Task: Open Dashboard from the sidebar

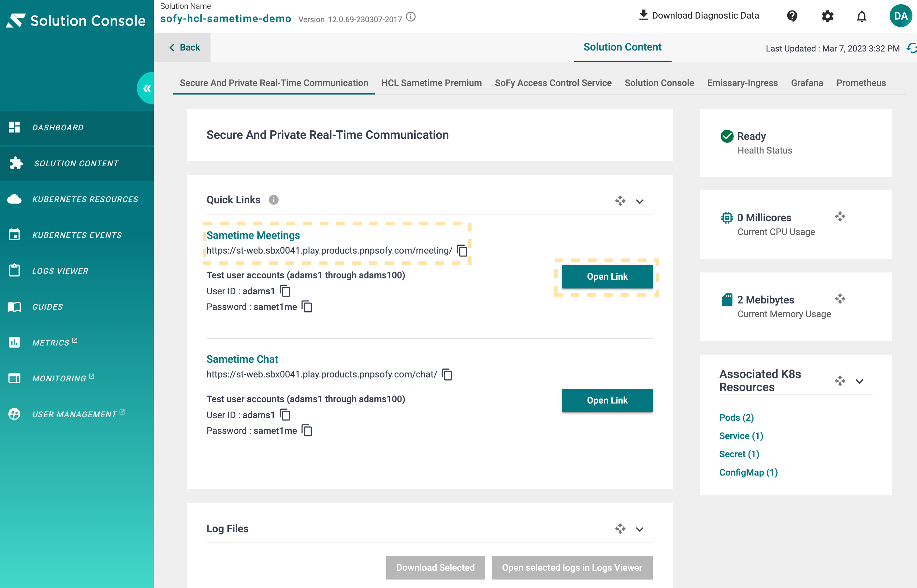Action: tap(77, 127)
